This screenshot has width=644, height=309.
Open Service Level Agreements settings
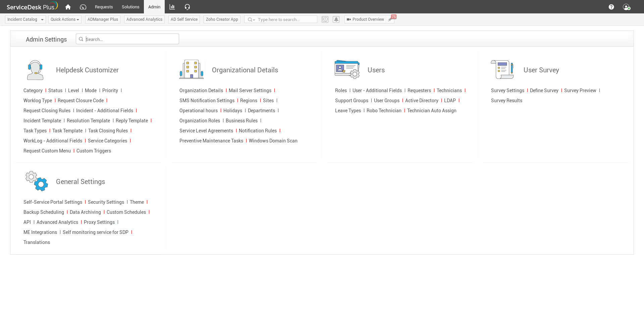pyautogui.click(x=206, y=131)
